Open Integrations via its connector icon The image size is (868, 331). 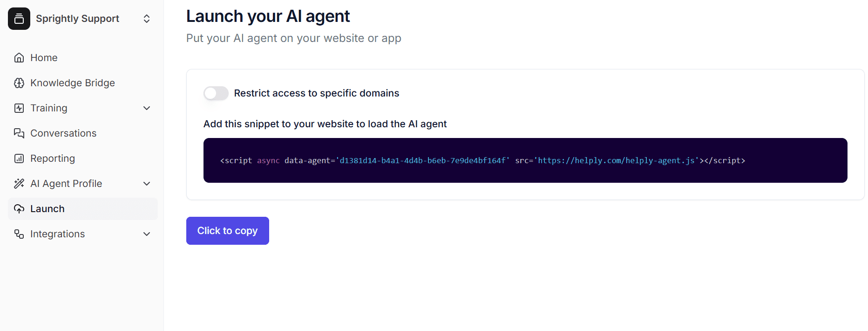[x=19, y=234]
